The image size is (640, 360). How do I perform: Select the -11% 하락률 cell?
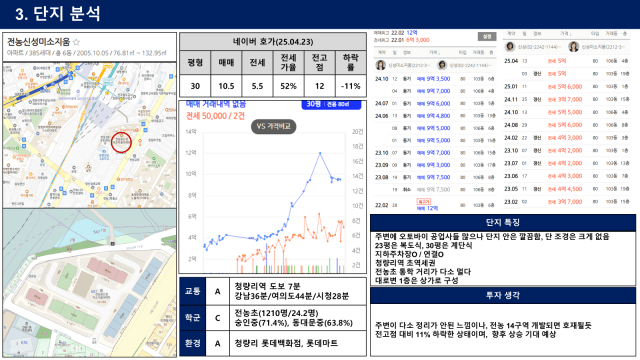click(351, 86)
